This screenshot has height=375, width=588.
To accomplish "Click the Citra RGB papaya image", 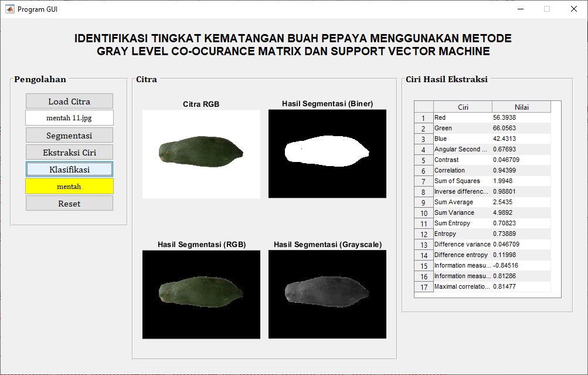I will pyautogui.click(x=201, y=154).
